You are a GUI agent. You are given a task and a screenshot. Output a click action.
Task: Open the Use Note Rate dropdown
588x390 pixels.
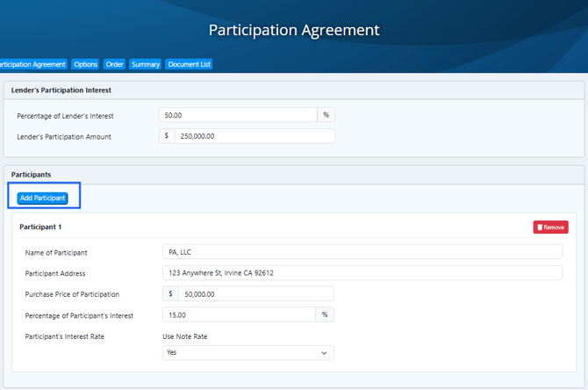click(247, 352)
